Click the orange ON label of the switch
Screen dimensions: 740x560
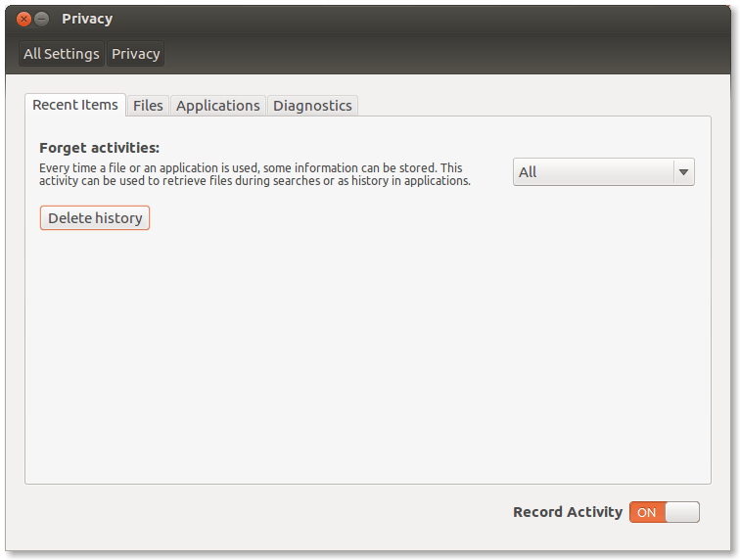(647, 512)
